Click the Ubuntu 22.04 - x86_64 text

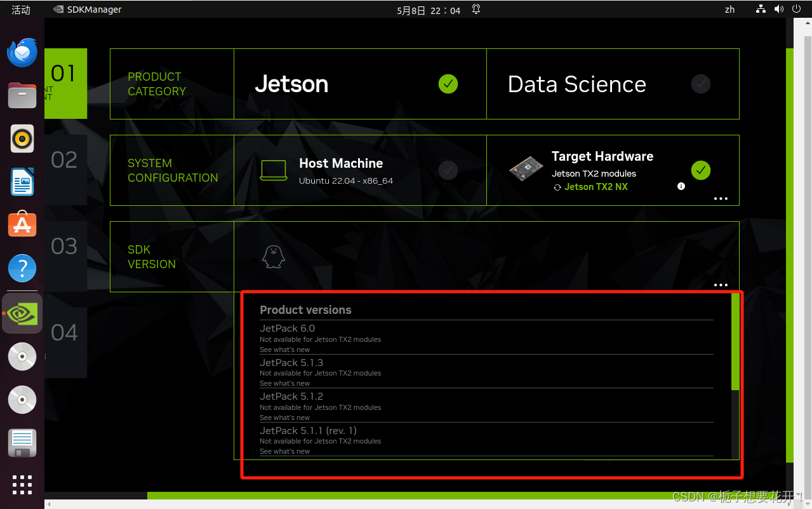pyautogui.click(x=346, y=181)
